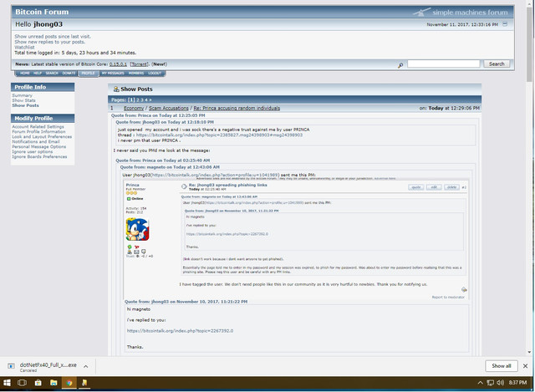Open 'Re: Princa accusing random individuals' topic

237,108
